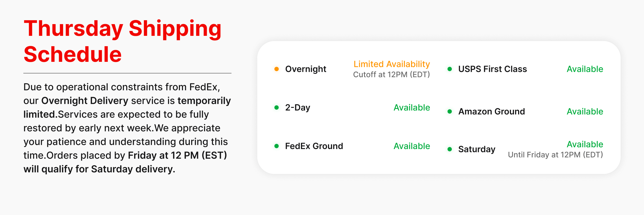Click the Available status for 2-Day

(412, 107)
